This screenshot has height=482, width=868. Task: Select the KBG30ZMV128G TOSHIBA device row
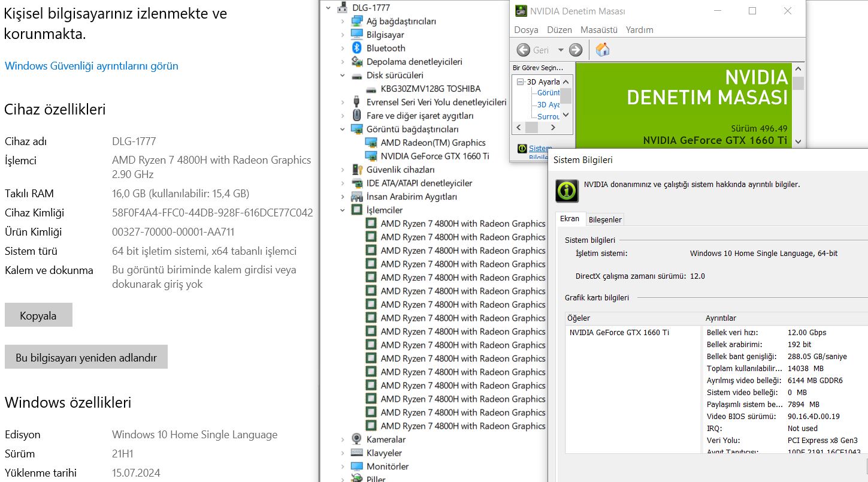coord(431,89)
